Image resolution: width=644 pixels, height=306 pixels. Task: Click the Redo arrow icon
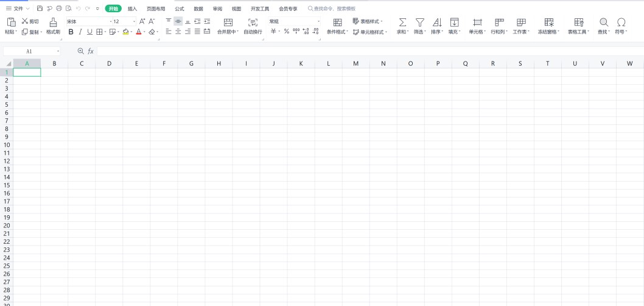88,8
